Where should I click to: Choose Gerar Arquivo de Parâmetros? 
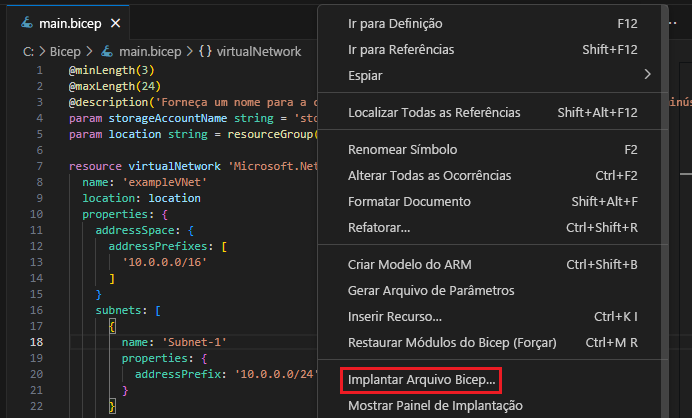pyautogui.click(x=493, y=290)
